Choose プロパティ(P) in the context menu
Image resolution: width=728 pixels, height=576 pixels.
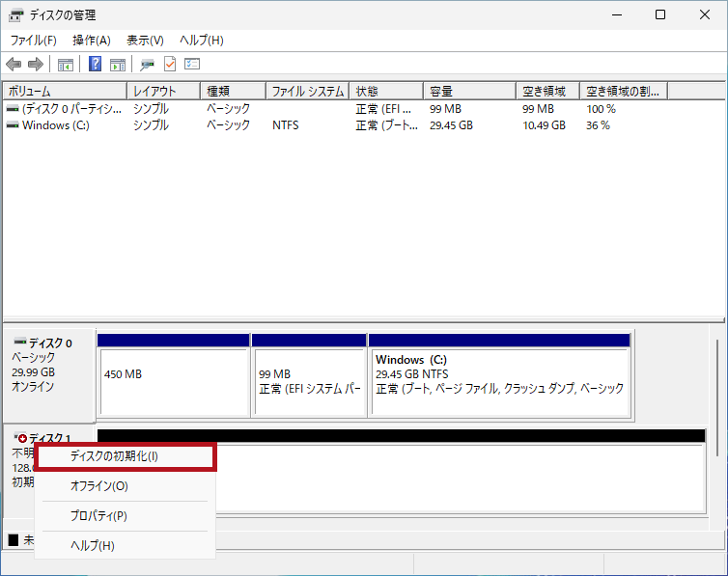(x=98, y=516)
